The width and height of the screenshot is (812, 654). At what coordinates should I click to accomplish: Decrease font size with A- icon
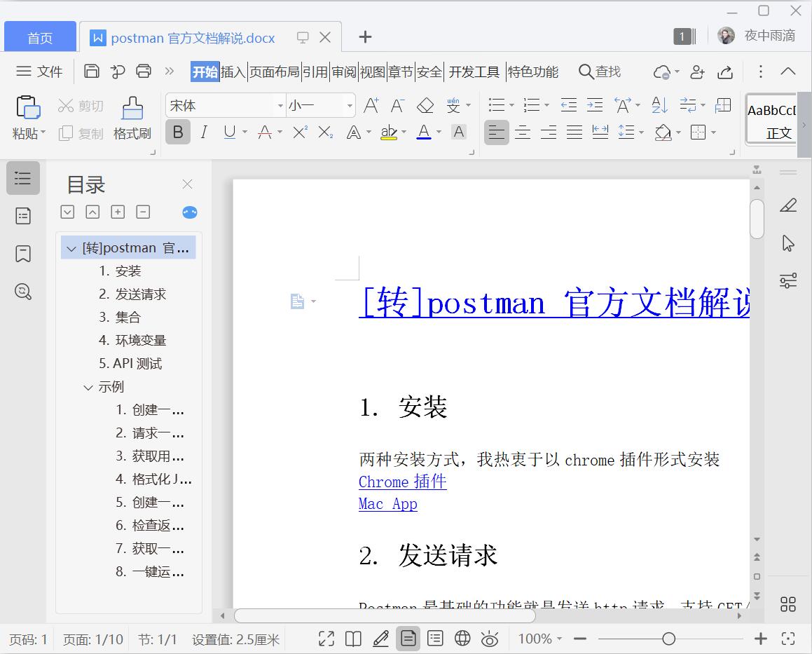pos(397,105)
